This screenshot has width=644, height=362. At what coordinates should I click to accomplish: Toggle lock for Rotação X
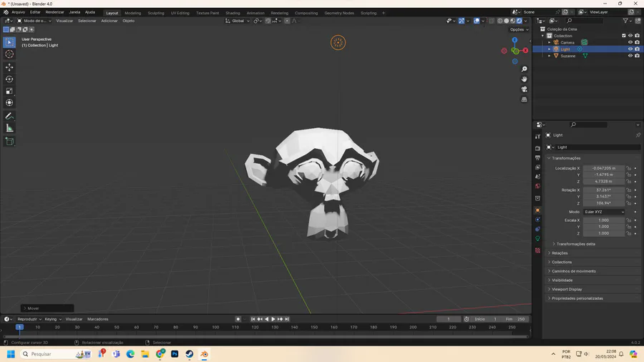tap(628, 190)
